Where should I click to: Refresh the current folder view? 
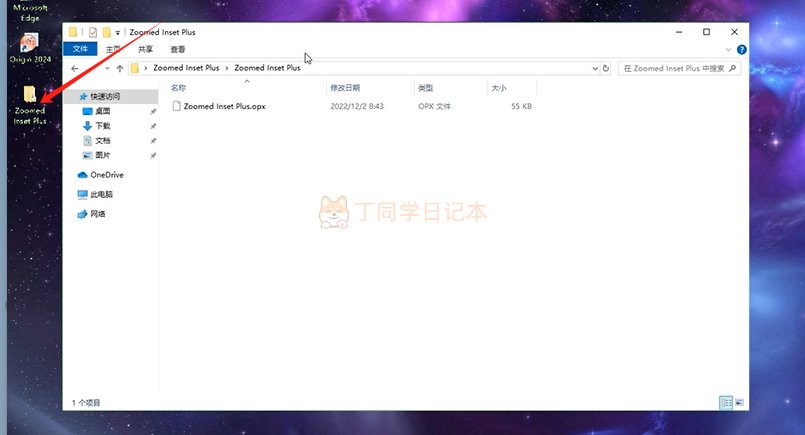pyautogui.click(x=607, y=68)
